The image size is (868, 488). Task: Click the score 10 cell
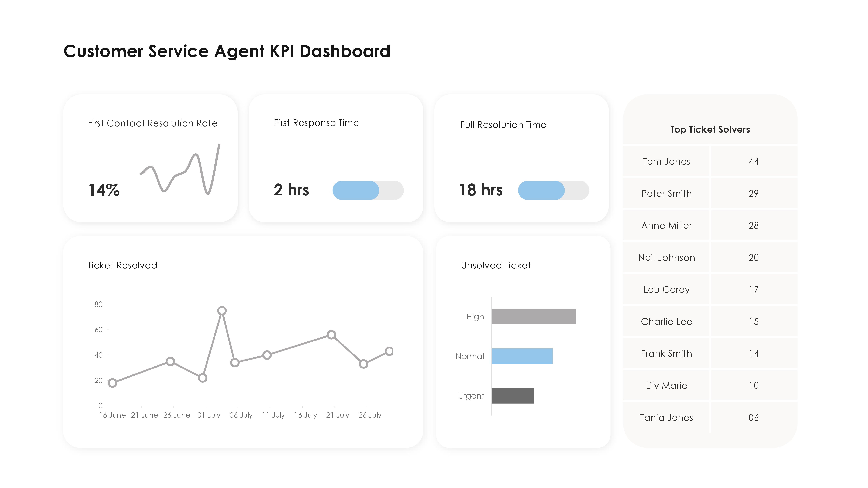(754, 385)
